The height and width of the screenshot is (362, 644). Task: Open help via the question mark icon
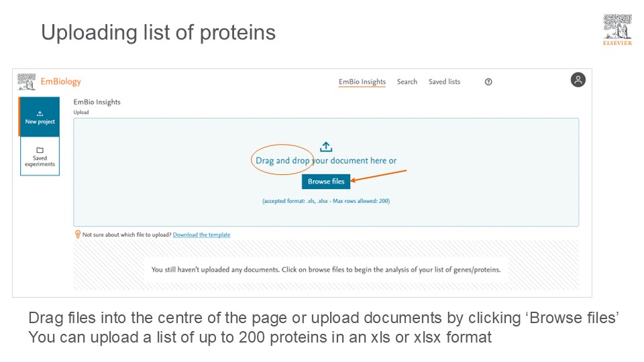tap(488, 82)
